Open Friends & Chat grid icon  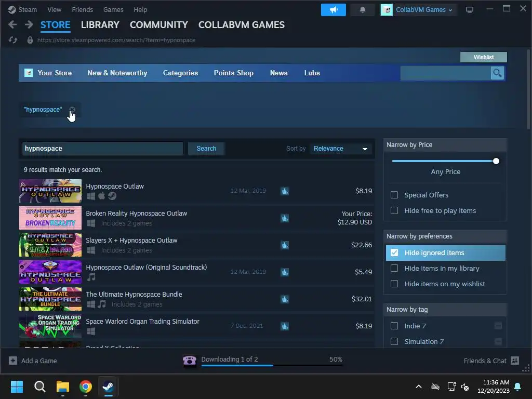[x=515, y=361]
